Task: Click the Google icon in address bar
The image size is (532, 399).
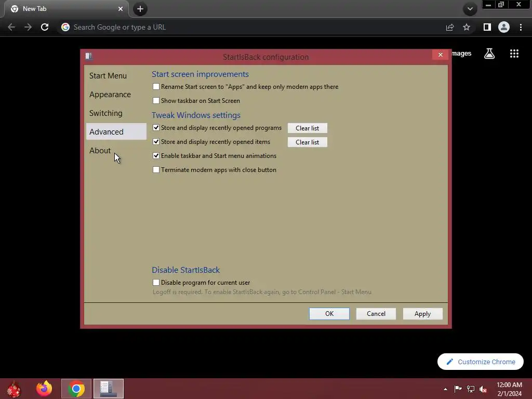Action: (65, 27)
